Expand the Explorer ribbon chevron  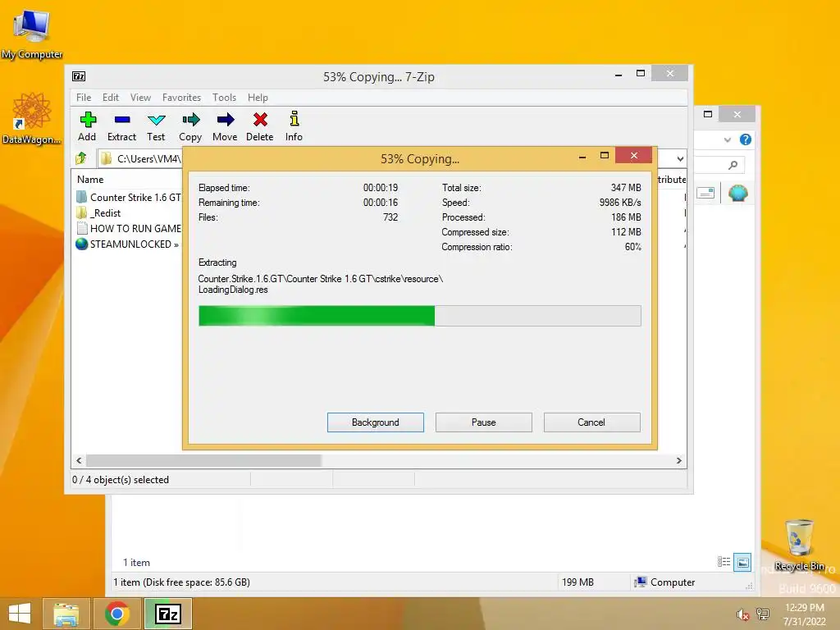coord(727,139)
